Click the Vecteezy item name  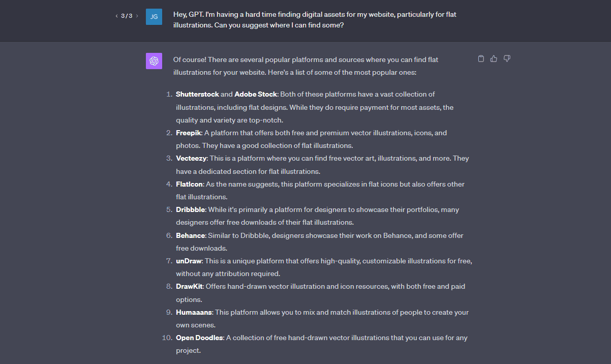coord(191,158)
